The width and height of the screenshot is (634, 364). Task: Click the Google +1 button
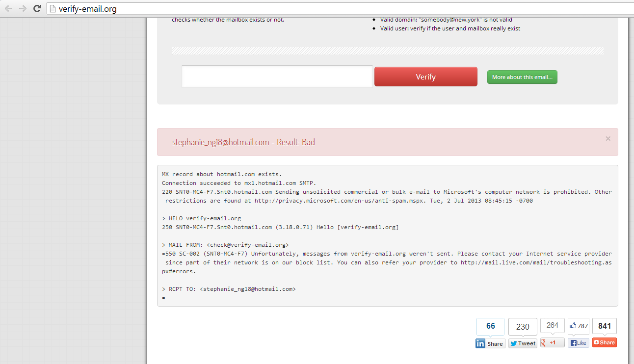(x=552, y=342)
